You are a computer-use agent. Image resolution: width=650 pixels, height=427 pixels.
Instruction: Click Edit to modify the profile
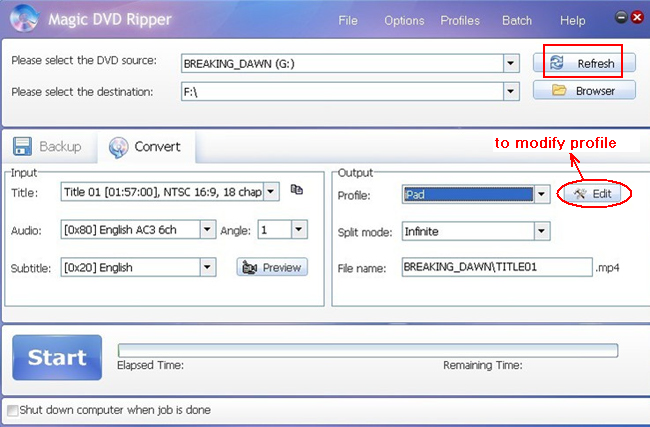[593, 193]
